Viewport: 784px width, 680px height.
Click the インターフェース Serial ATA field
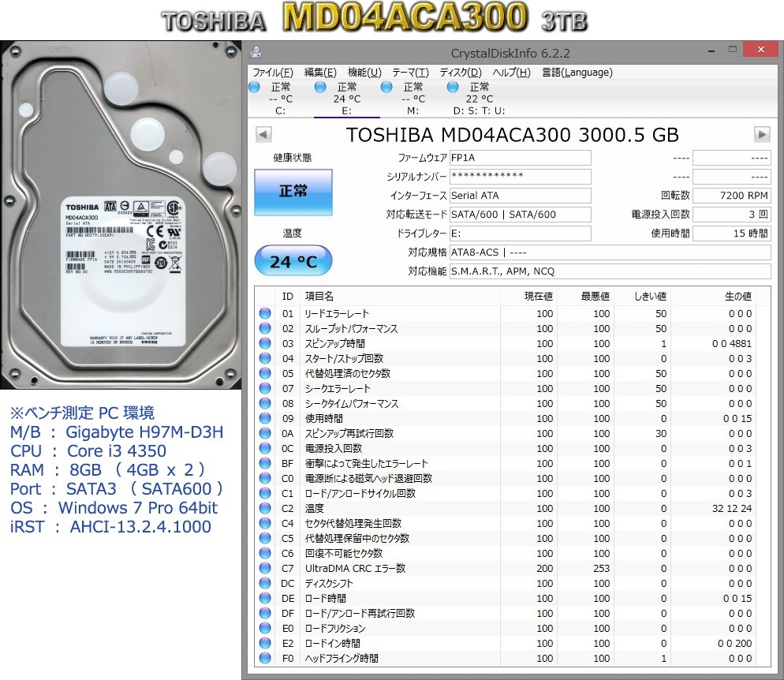[x=520, y=196]
